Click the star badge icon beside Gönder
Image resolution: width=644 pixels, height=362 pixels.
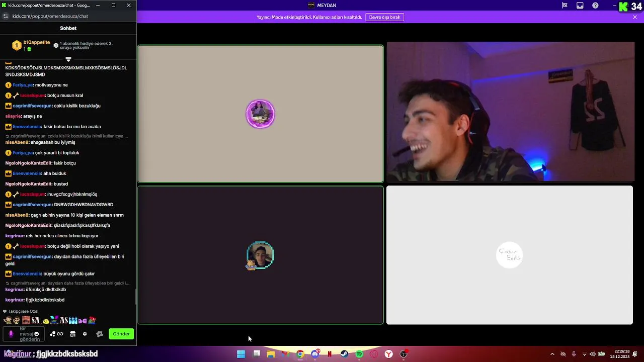tap(99, 334)
